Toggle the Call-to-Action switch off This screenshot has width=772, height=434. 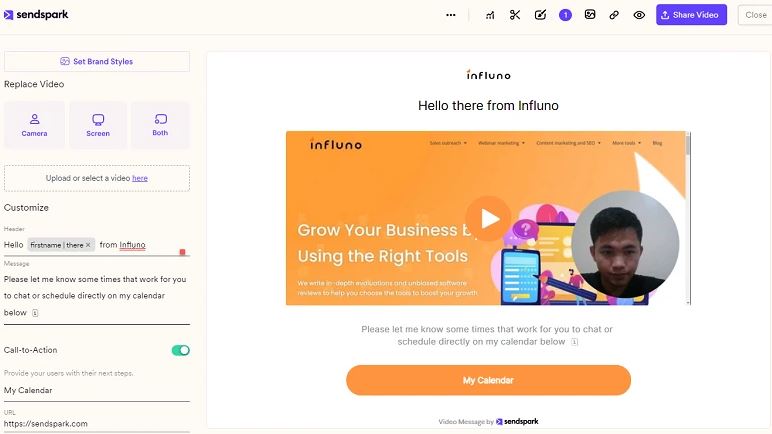181,350
